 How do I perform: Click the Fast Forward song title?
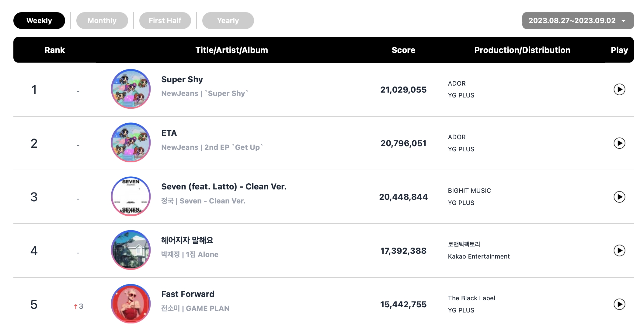[x=188, y=294]
